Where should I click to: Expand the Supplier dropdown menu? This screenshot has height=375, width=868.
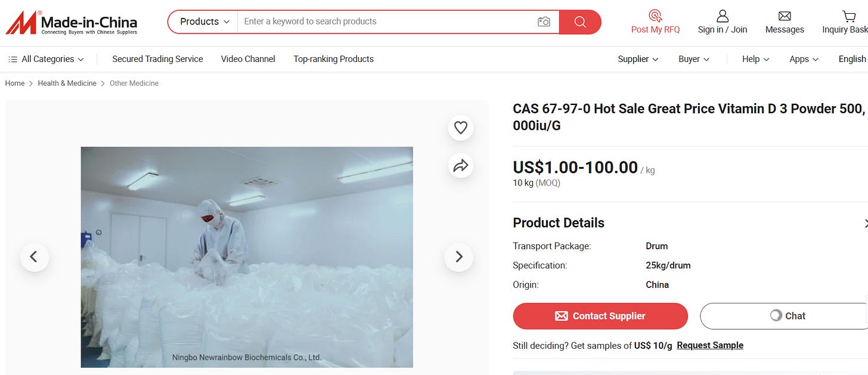638,59
